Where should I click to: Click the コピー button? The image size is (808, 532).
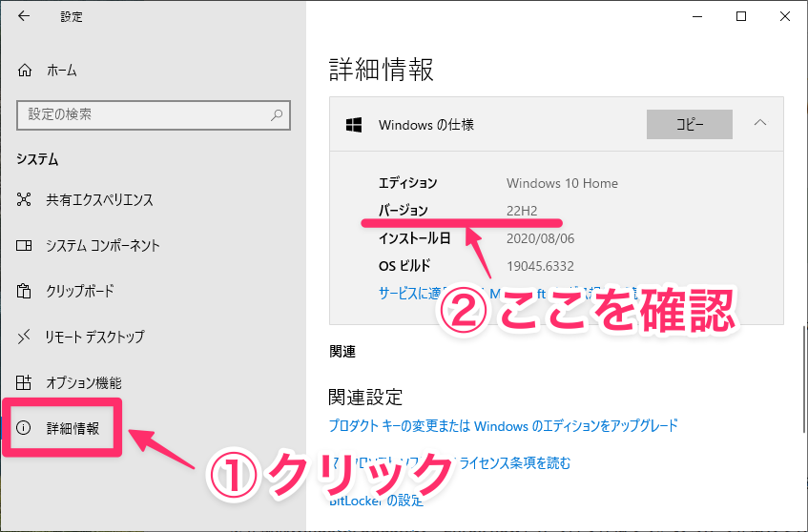pyautogui.click(x=690, y=124)
